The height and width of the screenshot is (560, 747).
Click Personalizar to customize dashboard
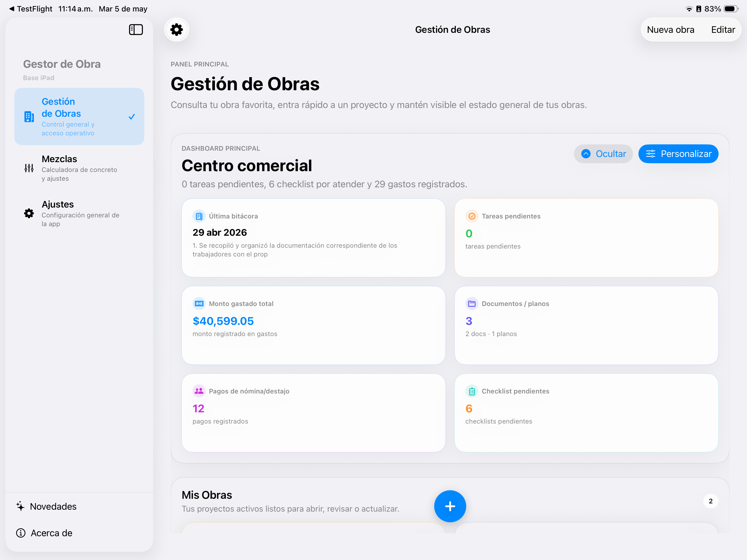pyautogui.click(x=678, y=154)
